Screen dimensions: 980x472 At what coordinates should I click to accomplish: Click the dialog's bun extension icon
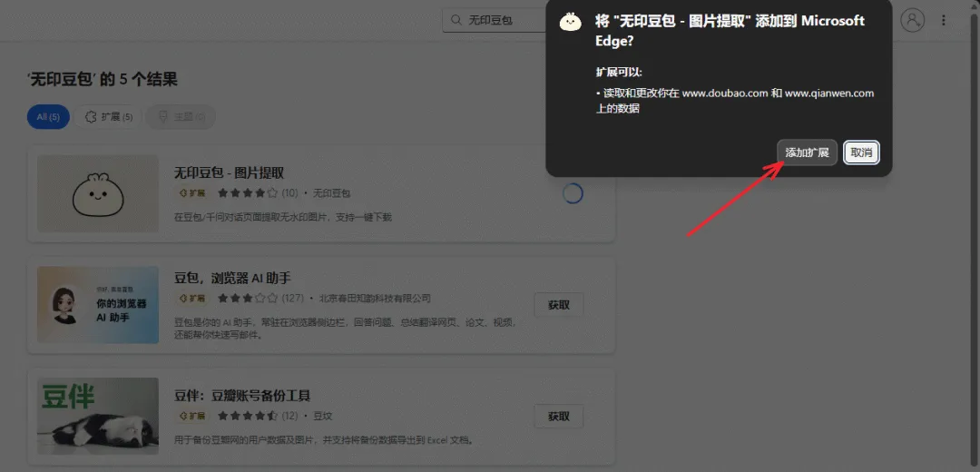[570, 23]
